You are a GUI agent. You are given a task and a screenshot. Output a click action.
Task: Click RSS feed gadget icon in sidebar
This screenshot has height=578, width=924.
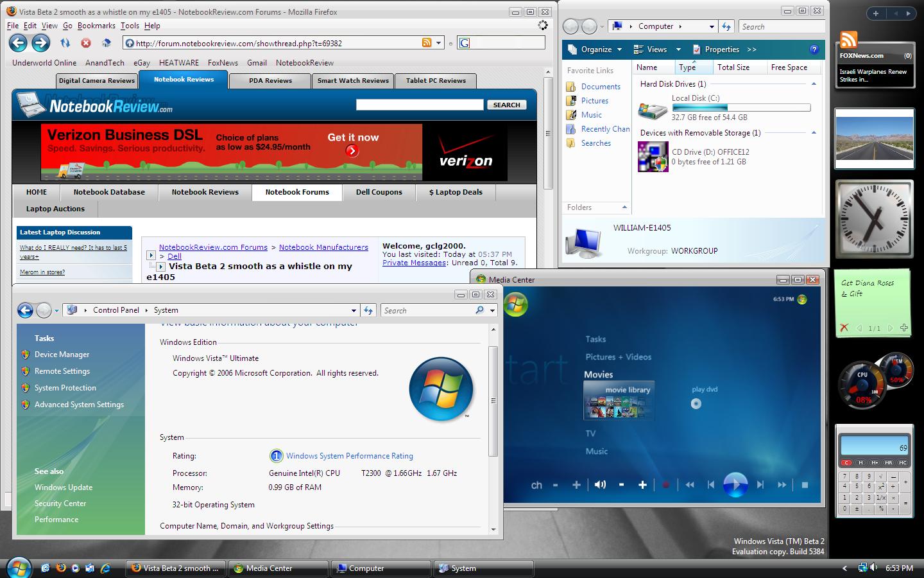point(848,40)
